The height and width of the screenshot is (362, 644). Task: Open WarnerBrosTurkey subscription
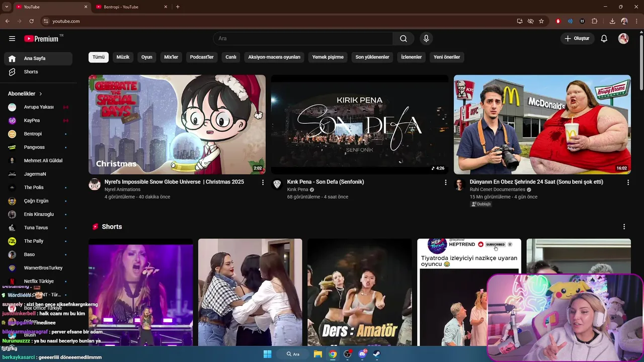38,268
